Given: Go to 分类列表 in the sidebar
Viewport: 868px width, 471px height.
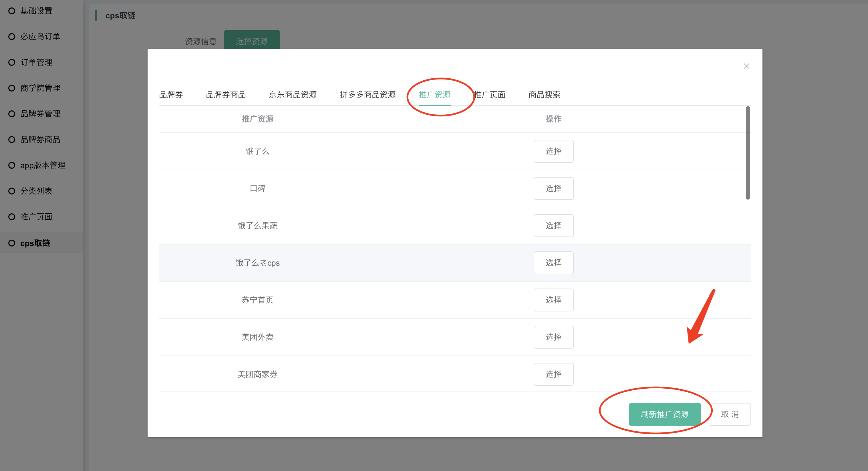Looking at the screenshot, I should coord(36,191).
